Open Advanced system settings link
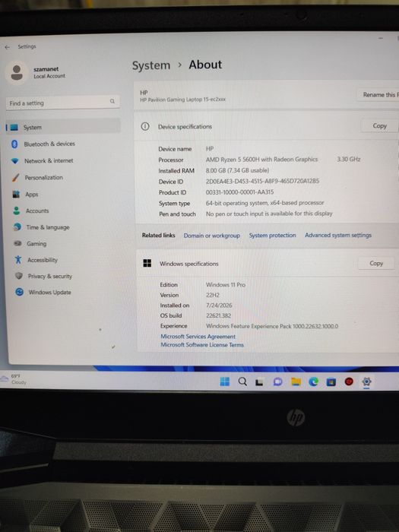Viewport: 399px width, 532px height. click(338, 235)
